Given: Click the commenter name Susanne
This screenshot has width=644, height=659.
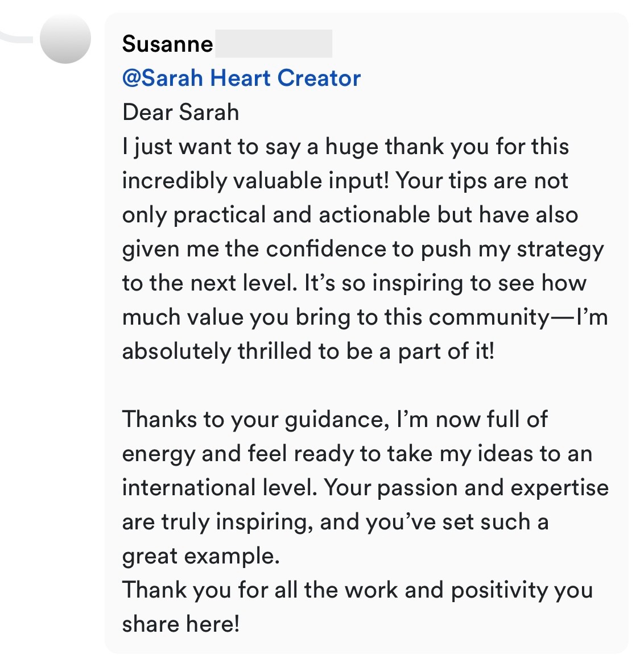Looking at the screenshot, I should pyautogui.click(x=167, y=44).
